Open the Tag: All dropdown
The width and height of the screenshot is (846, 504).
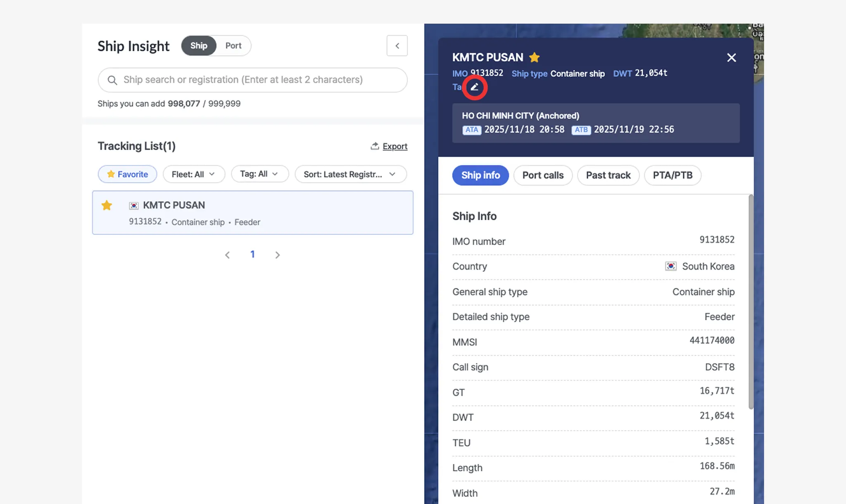pos(259,174)
